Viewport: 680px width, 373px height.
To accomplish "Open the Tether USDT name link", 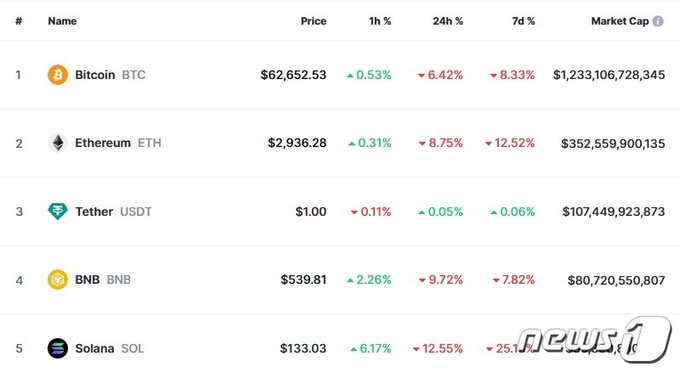I will (113, 211).
